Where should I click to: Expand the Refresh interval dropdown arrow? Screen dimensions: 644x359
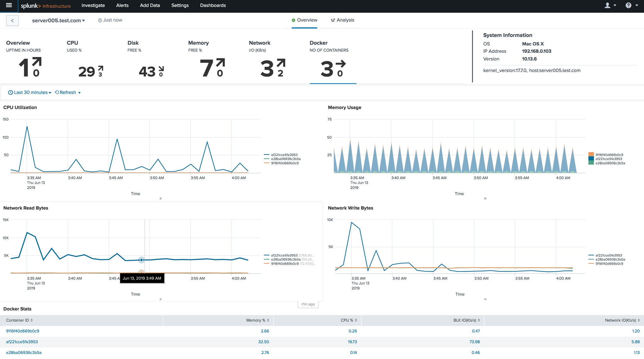(79, 93)
